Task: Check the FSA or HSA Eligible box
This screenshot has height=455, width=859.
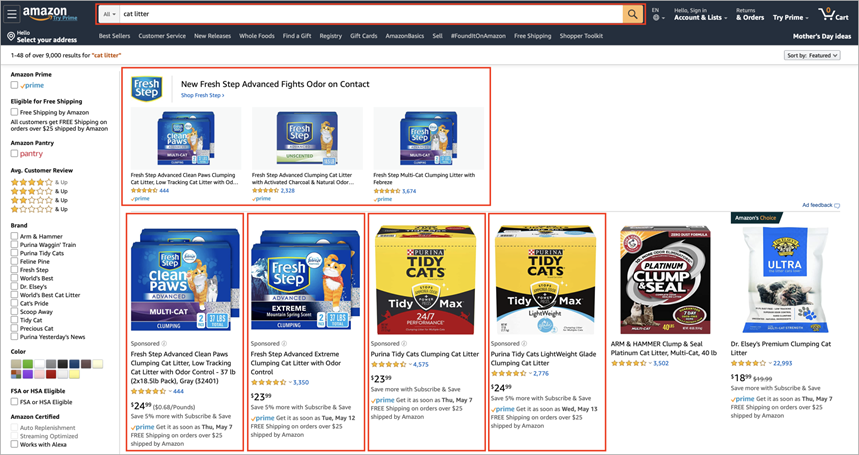Action: 14,402
